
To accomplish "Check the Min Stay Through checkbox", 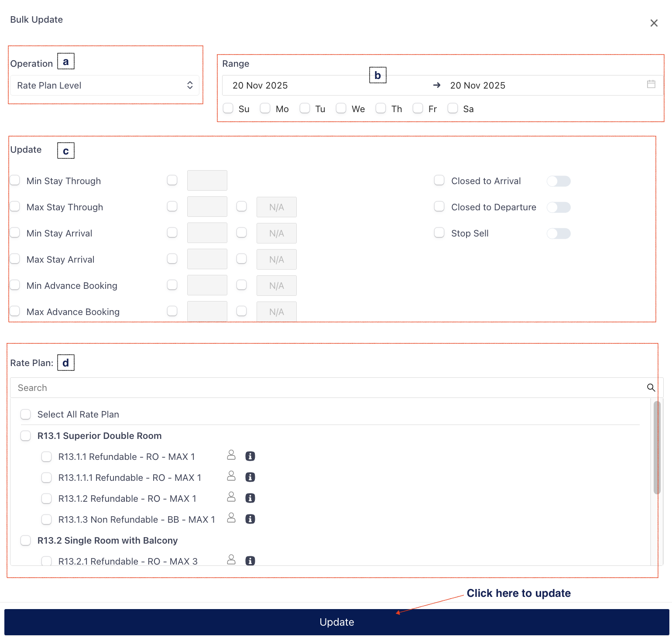I will (x=15, y=181).
